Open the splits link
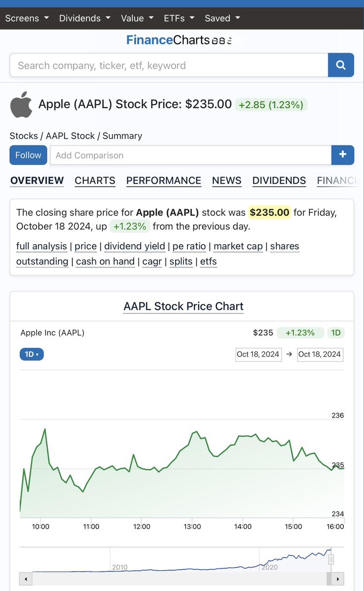 pos(181,262)
